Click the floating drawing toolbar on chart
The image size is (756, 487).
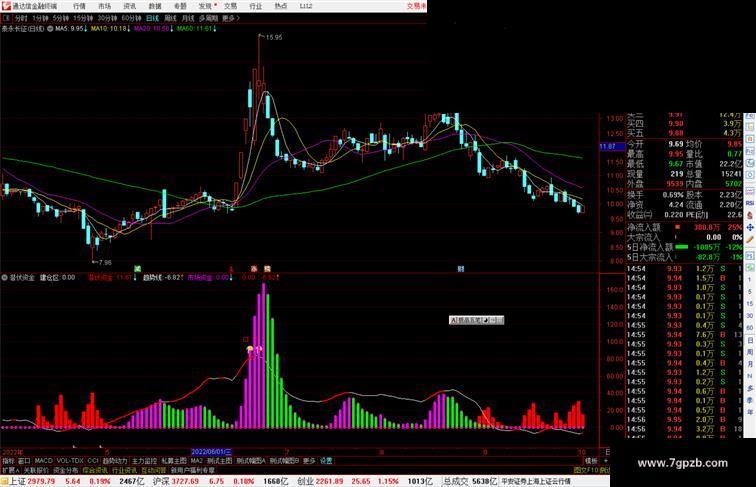[476, 320]
